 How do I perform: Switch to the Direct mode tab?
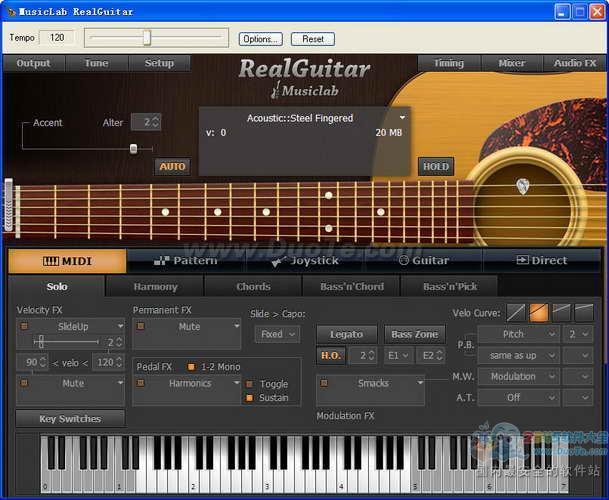coord(542,261)
